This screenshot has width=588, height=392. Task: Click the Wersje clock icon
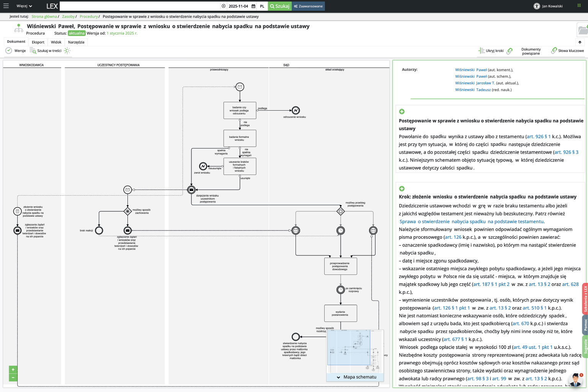click(8, 51)
